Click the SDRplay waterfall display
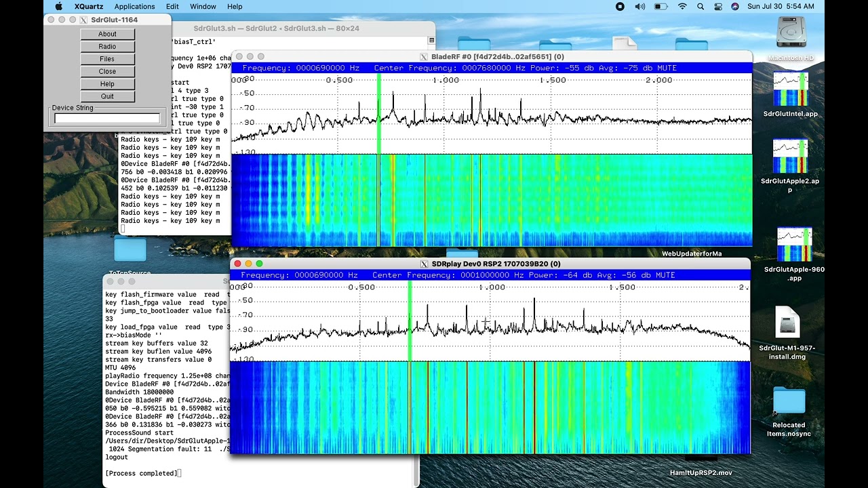868x488 pixels. pyautogui.click(x=490, y=407)
